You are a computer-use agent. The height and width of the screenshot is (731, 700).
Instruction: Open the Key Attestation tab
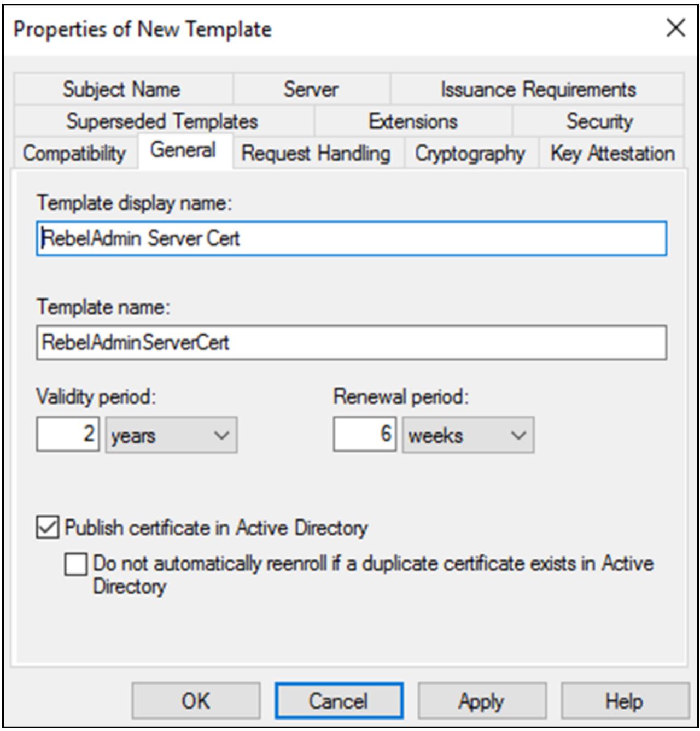pyautogui.click(x=612, y=153)
